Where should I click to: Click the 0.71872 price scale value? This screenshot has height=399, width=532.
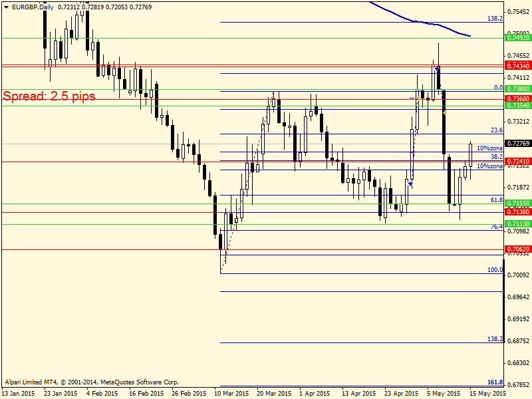[x=518, y=188]
